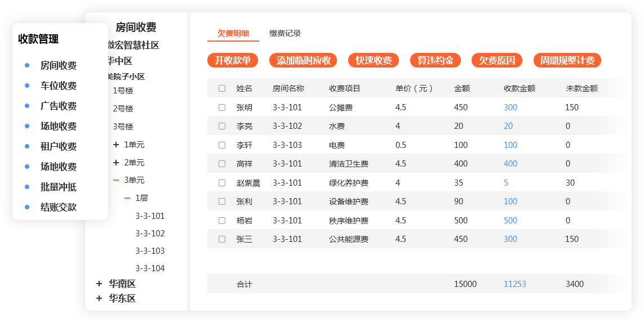The height and width of the screenshot is (323, 644).
Task: Tick the checkbox beside 赵紫晨
Action: point(222,183)
